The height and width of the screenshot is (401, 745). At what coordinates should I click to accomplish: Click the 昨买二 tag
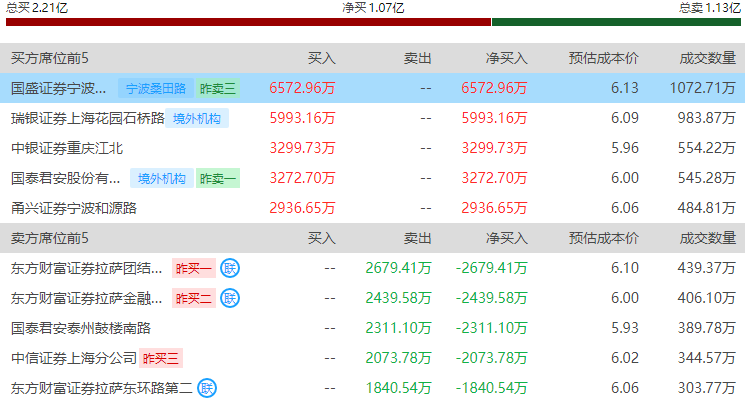(194, 298)
